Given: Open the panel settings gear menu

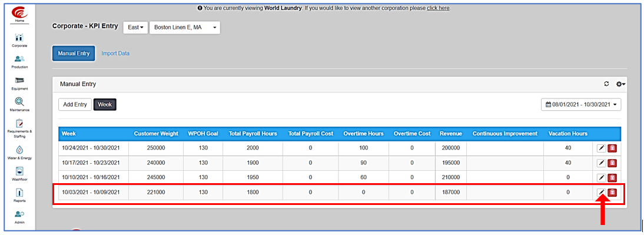Looking at the screenshot, I should (x=620, y=84).
